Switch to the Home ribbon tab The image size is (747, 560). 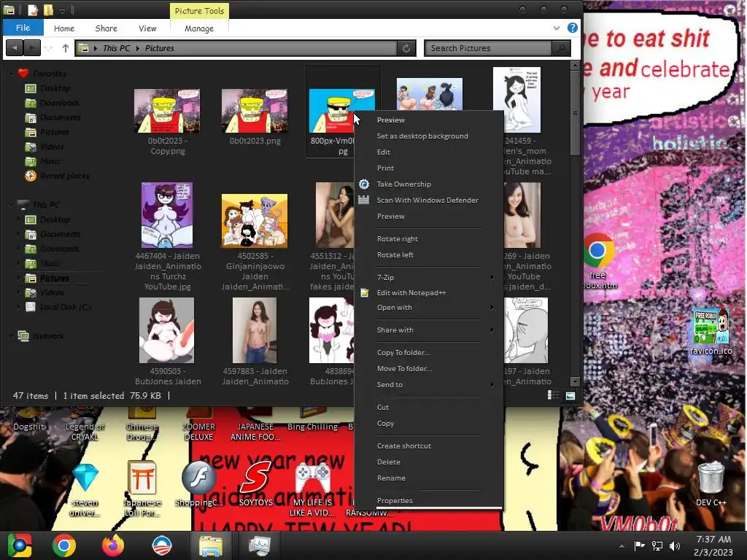tap(64, 28)
